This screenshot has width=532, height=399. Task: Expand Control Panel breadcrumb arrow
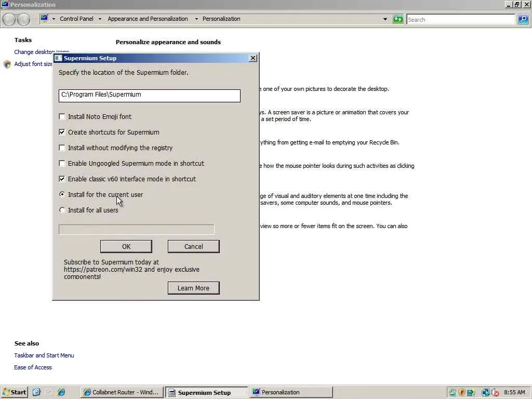coord(100,19)
